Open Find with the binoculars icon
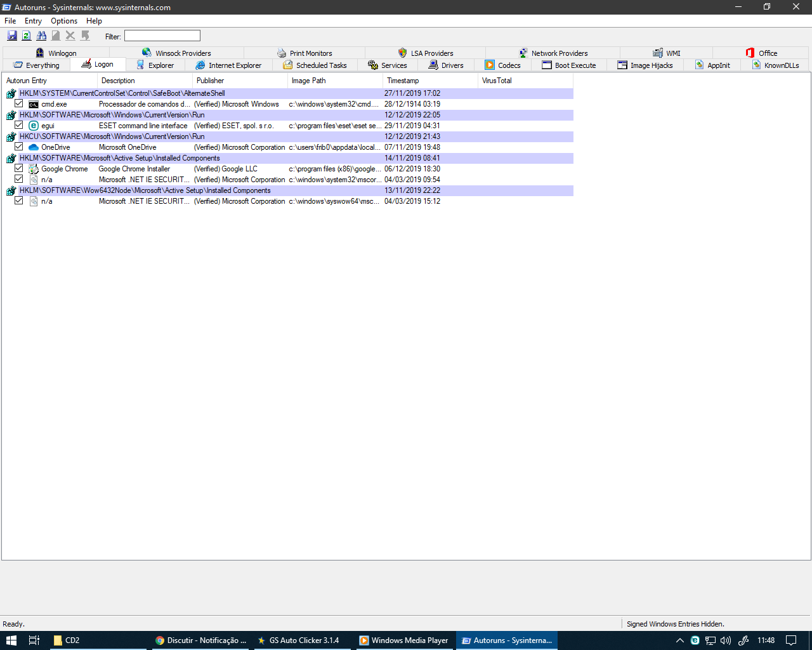This screenshot has width=812, height=650. 41,36
